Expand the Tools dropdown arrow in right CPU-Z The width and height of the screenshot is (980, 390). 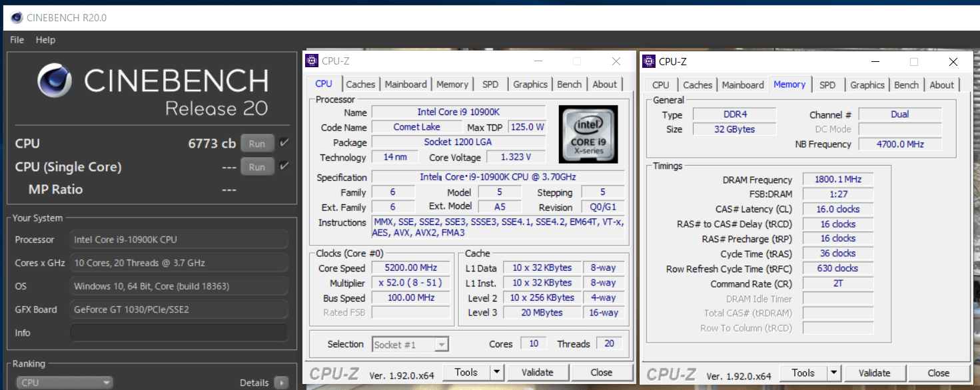pyautogui.click(x=834, y=373)
